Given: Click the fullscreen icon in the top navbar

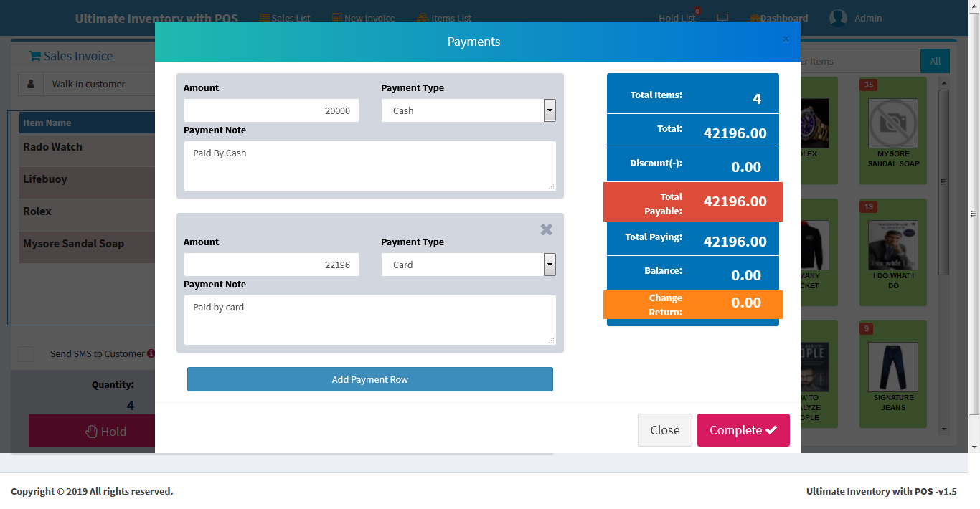Looking at the screenshot, I should (722, 18).
